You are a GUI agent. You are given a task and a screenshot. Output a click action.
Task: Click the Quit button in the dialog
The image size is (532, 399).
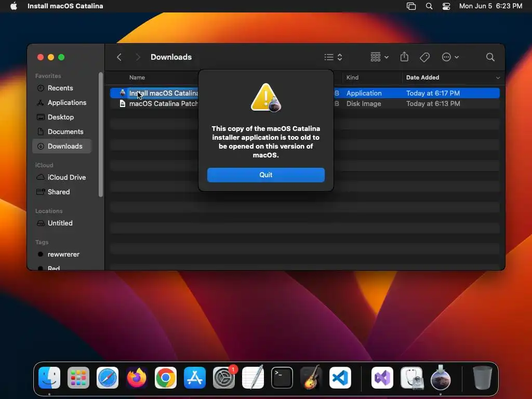point(265,175)
